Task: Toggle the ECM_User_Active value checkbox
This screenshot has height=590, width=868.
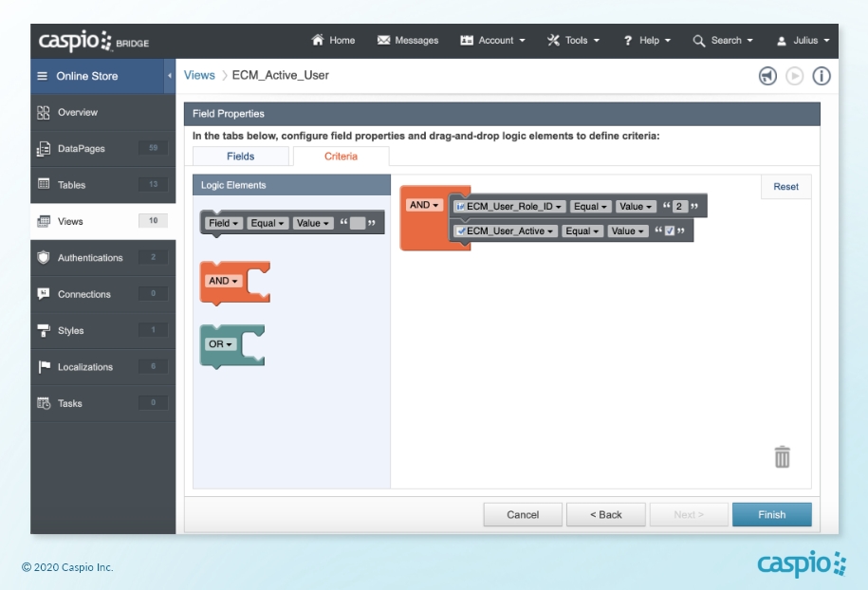Action: point(669,231)
